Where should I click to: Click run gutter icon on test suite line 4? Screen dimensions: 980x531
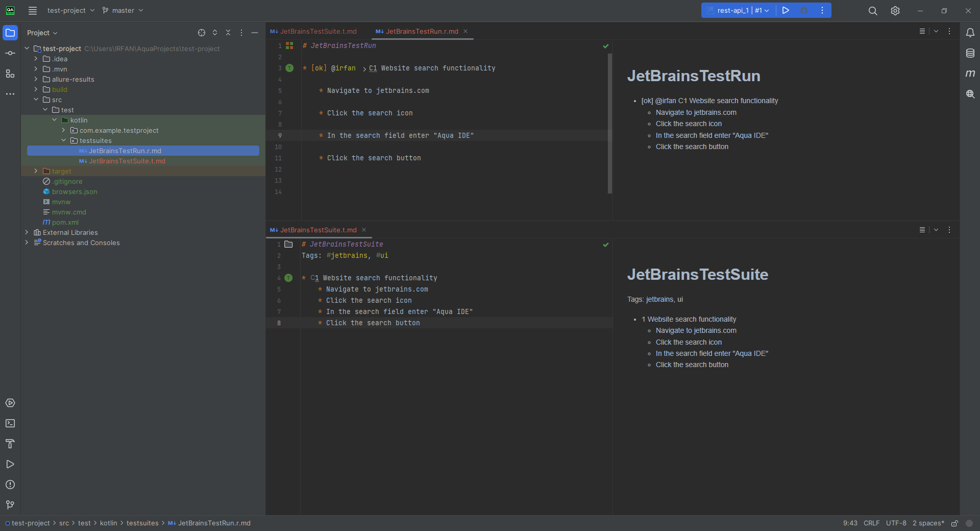pos(288,278)
